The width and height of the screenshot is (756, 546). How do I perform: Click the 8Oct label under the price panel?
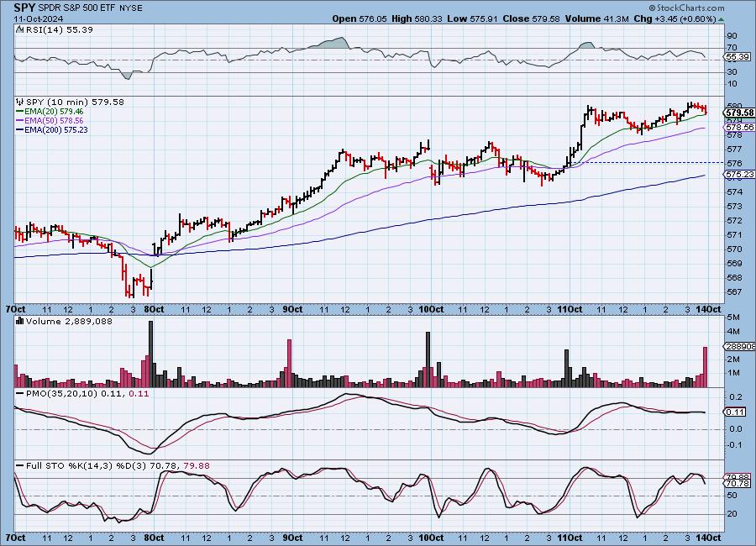click(x=154, y=309)
